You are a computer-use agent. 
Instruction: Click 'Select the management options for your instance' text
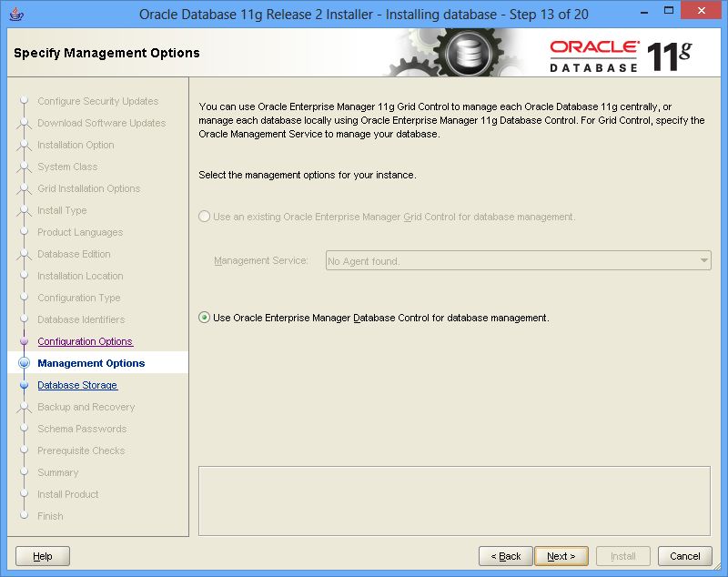pyautogui.click(x=308, y=175)
